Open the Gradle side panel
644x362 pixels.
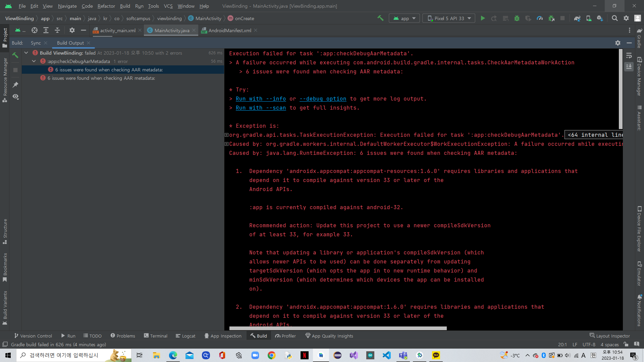[639, 38]
